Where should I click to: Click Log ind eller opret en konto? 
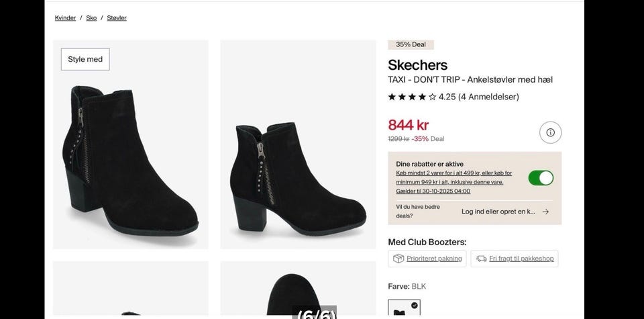point(498,212)
